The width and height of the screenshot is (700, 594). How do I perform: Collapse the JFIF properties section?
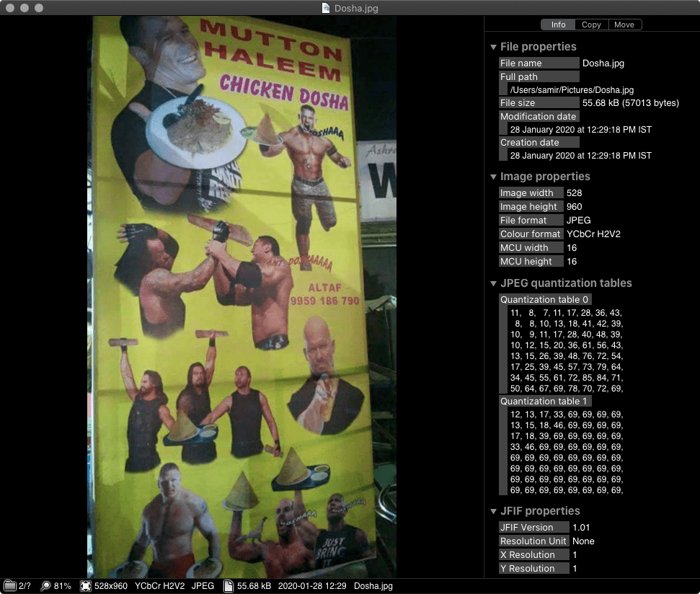click(x=493, y=511)
